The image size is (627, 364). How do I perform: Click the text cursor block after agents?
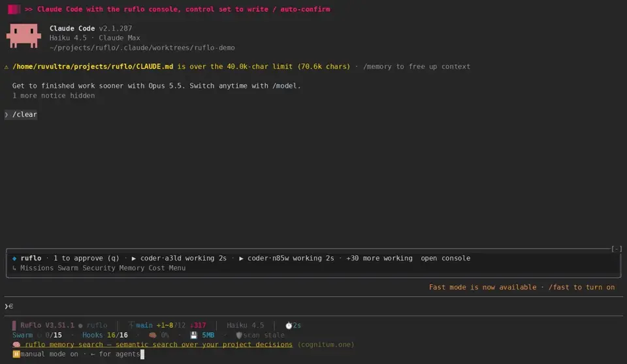pos(142,354)
